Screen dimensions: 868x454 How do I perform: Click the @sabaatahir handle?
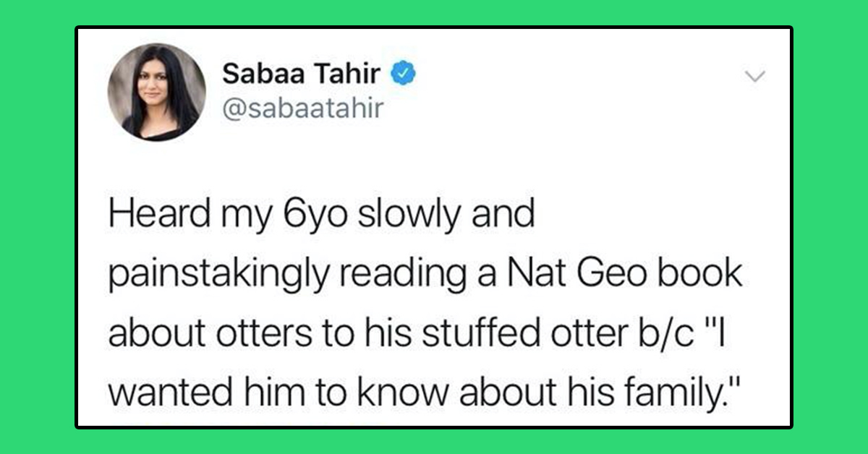point(302,109)
